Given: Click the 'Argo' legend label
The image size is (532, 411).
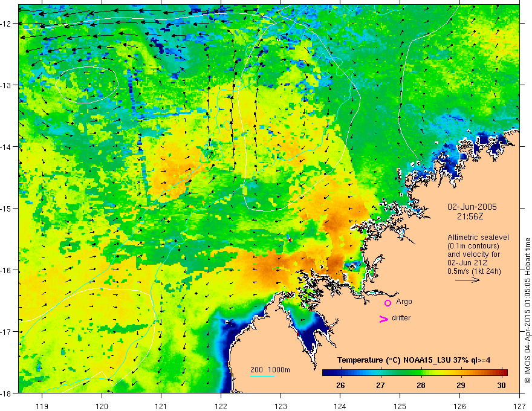Looking at the screenshot, I should click(404, 302).
